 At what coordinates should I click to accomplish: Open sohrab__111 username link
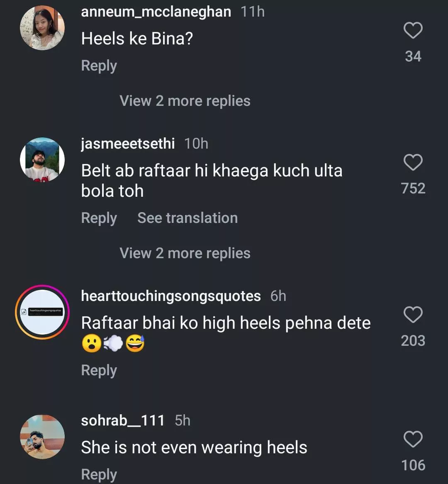tap(123, 420)
